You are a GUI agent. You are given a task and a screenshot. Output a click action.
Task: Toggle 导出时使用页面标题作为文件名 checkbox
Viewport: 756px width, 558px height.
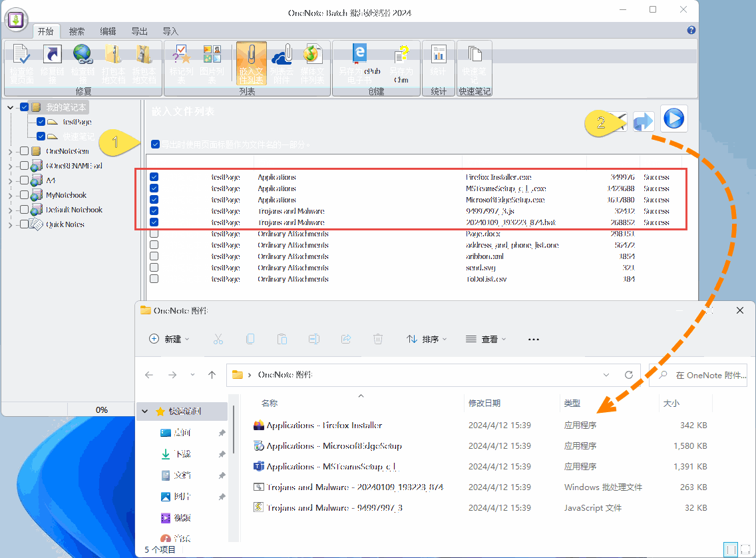coord(155,144)
